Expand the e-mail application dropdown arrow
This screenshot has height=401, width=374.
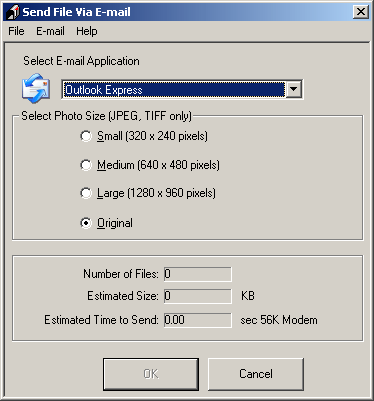[x=294, y=89]
